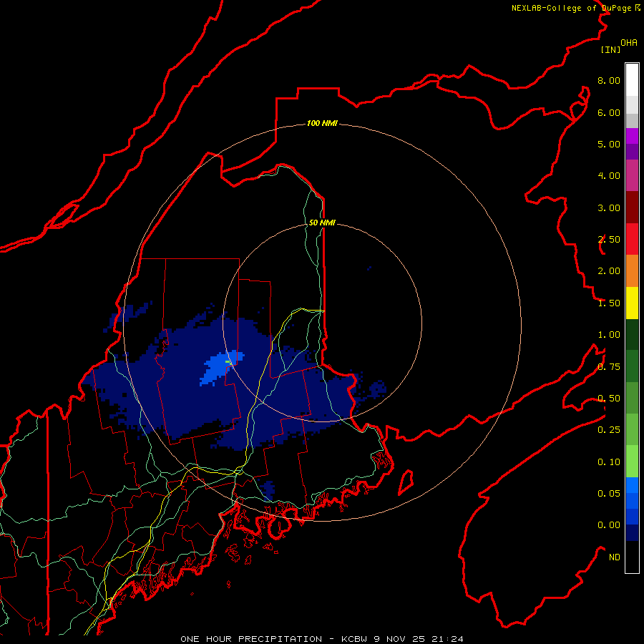Click the 2.00 legend value
The width and height of the screenshot is (644, 644).
(x=609, y=271)
